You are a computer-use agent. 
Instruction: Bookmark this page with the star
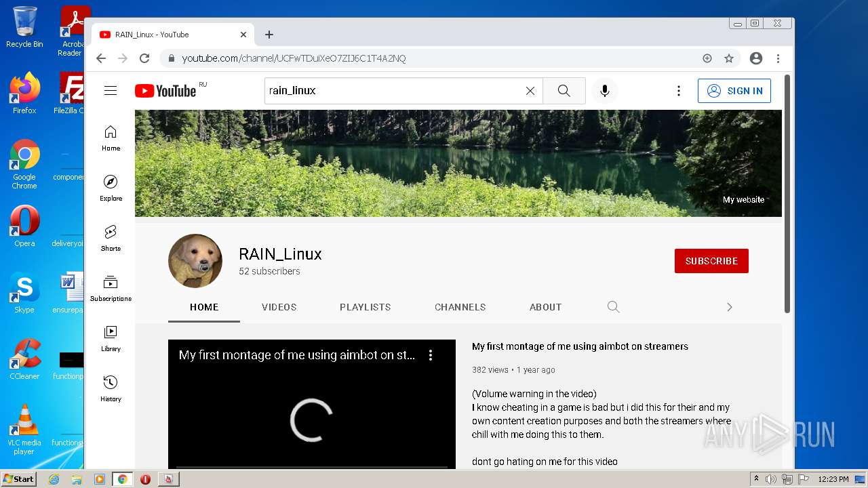pyautogui.click(x=729, y=58)
